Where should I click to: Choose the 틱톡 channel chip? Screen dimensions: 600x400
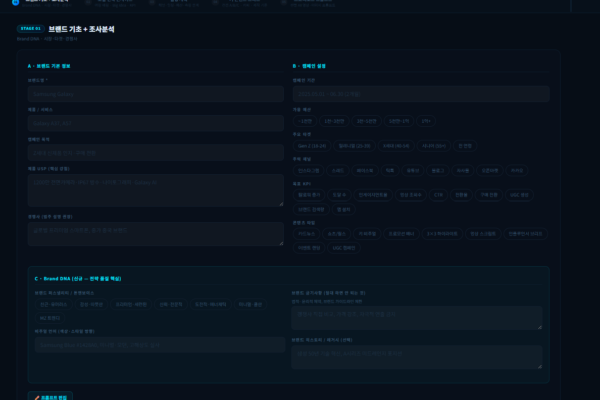pyautogui.click(x=390, y=171)
